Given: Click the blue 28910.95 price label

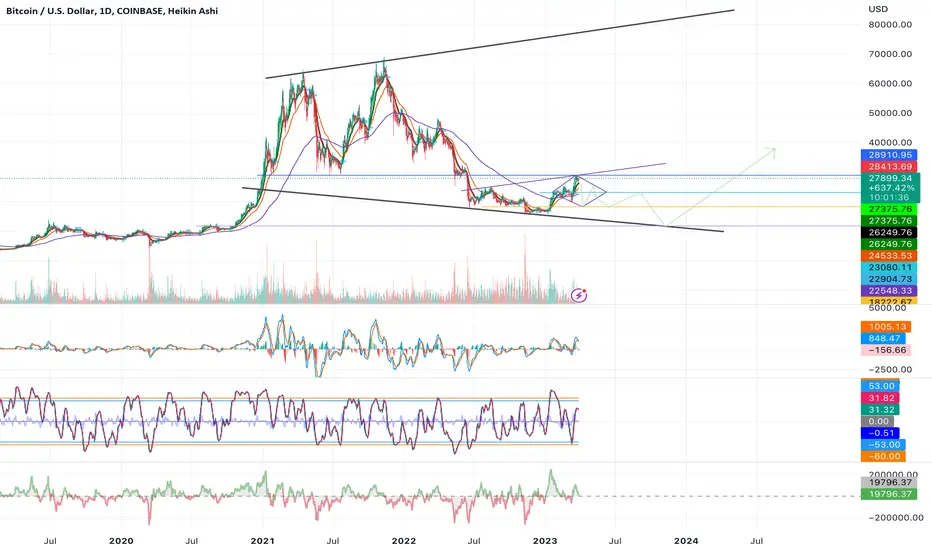Looking at the screenshot, I should click(x=889, y=155).
